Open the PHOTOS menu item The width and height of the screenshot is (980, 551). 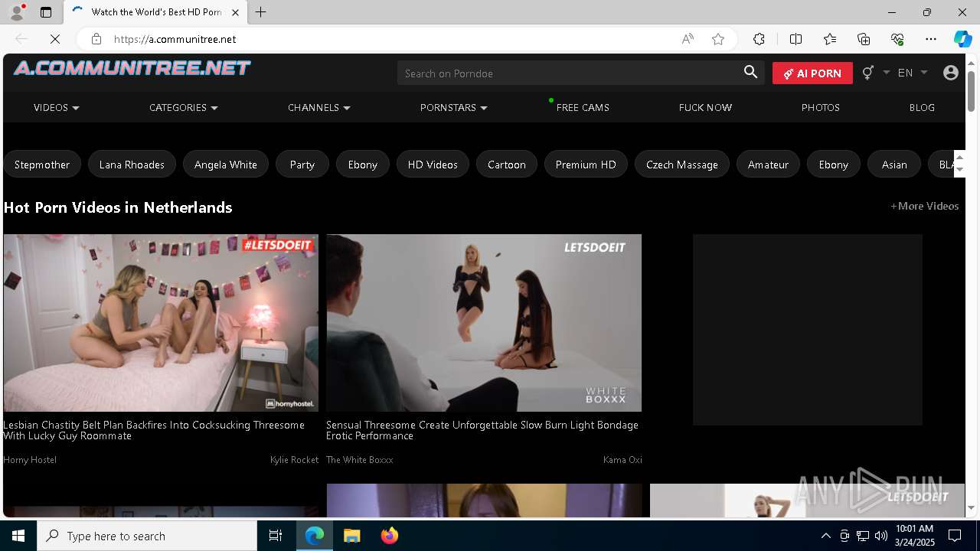pos(821,108)
